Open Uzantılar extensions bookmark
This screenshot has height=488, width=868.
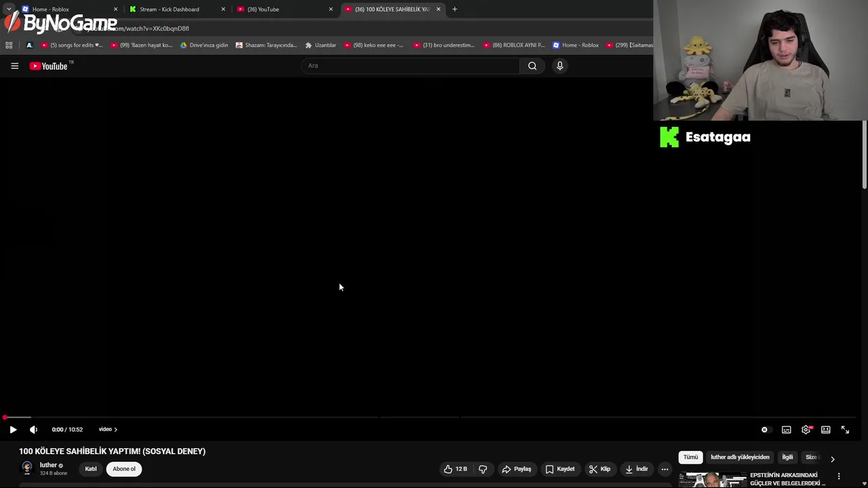click(x=320, y=45)
